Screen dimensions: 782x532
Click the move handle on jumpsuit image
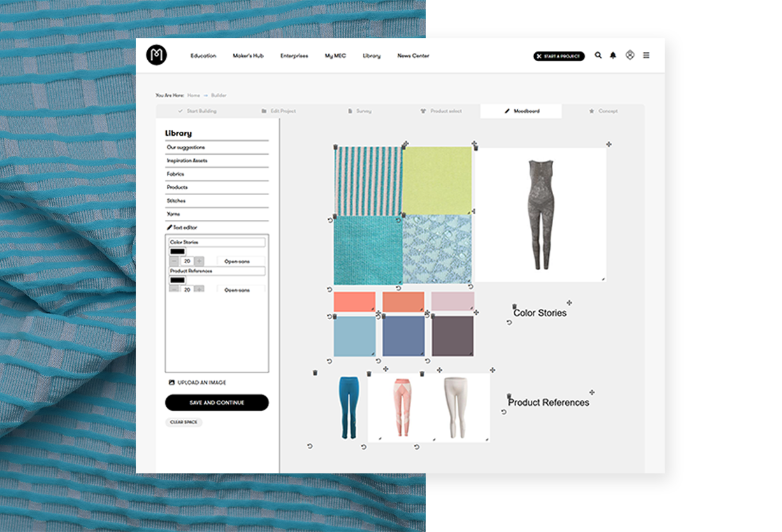click(x=609, y=145)
